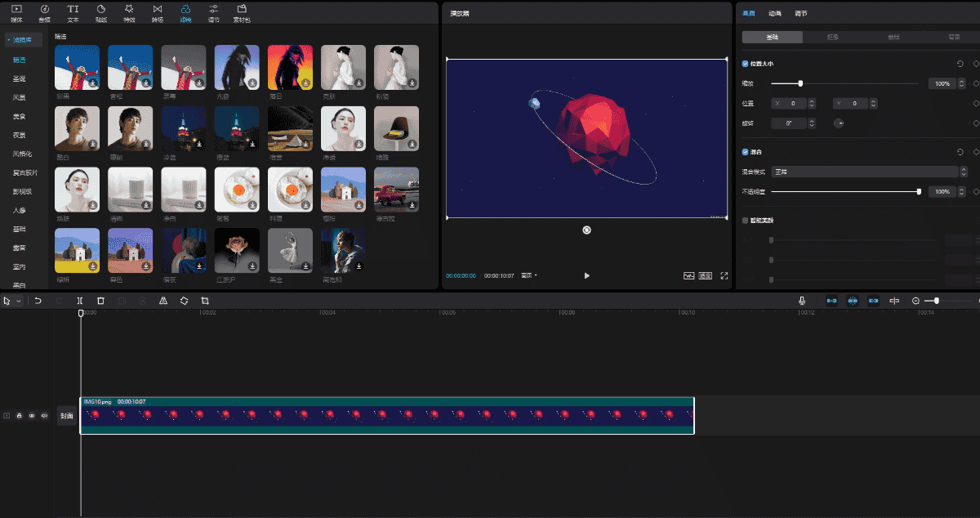980x518 pixels.
Task: Switch to the 动画 animation tab
Action: (x=775, y=14)
